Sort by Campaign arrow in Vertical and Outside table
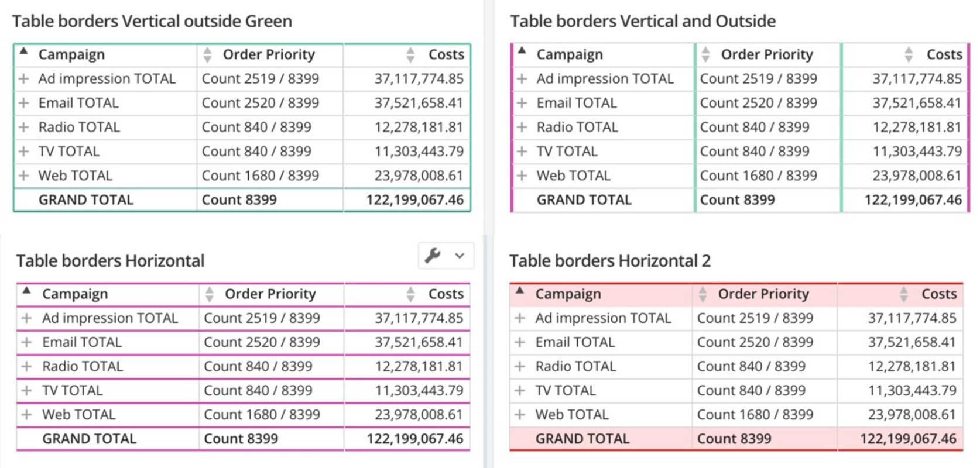This screenshot has width=980, height=468. click(522, 51)
